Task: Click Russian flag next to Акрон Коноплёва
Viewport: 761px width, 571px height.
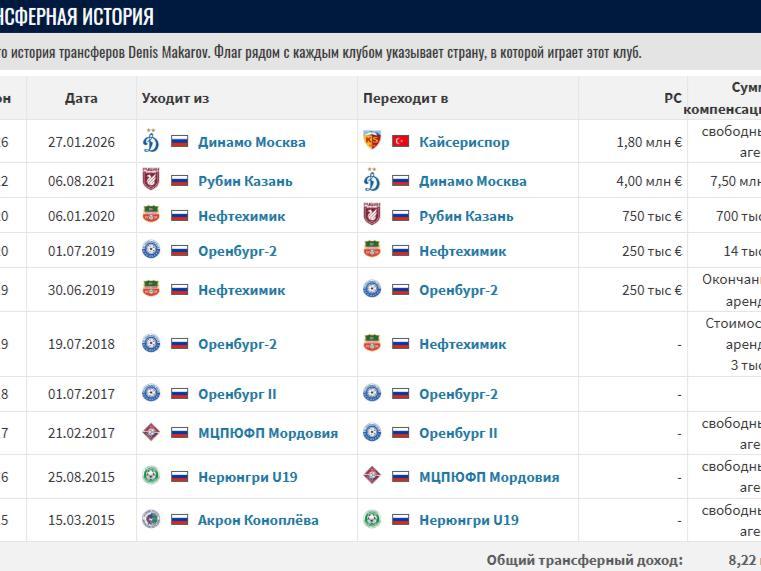Action: pos(180,520)
